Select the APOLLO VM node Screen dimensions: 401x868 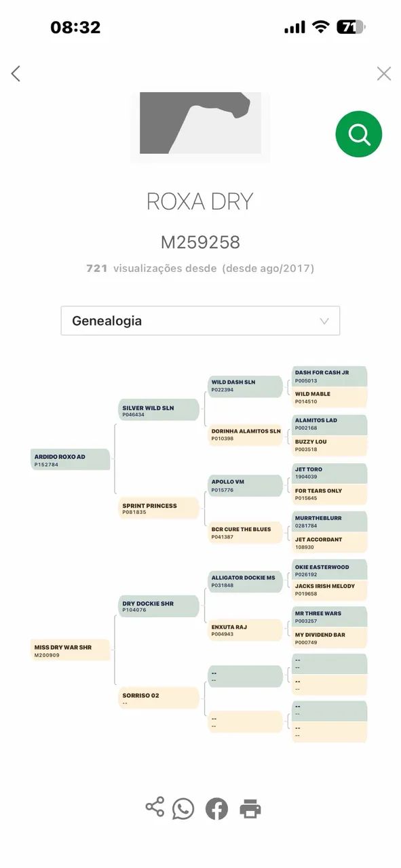245,486
